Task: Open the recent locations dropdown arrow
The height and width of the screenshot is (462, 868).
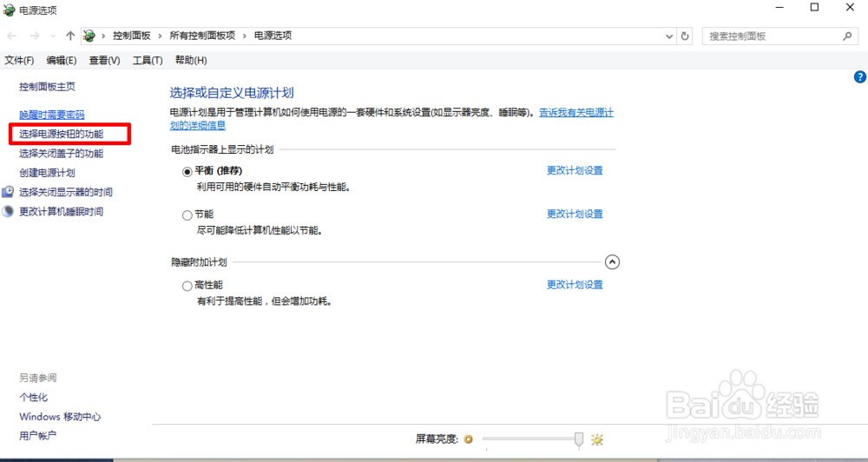Action: tap(53, 36)
